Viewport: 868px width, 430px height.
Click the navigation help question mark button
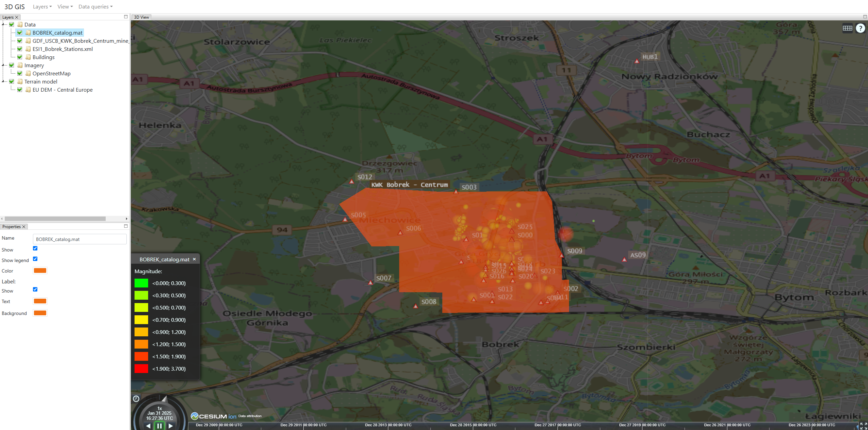pos(860,28)
